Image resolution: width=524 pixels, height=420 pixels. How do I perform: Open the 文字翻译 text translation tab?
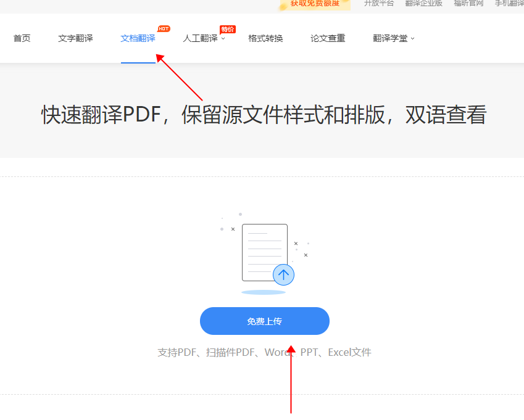pos(75,38)
